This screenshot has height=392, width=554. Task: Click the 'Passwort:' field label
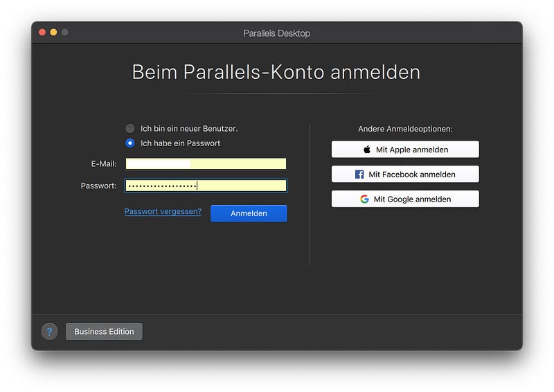[x=98, y=186]
